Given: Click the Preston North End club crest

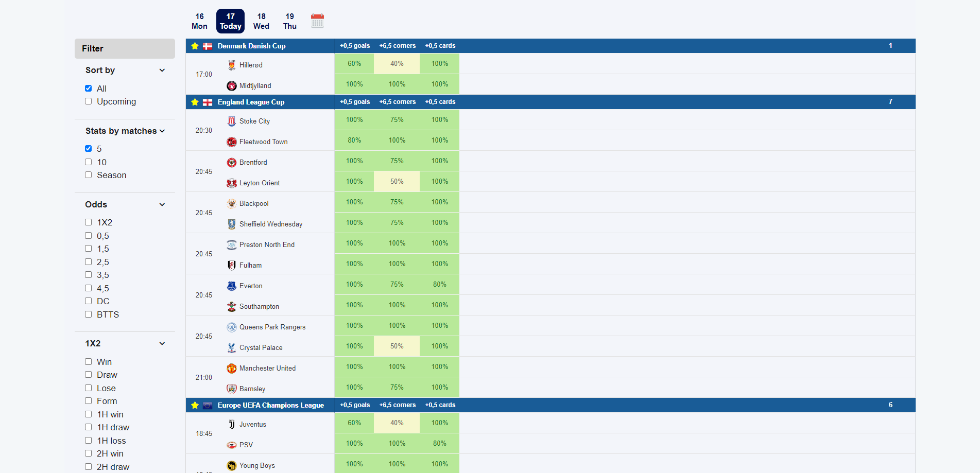Looking at the screenshot, I should pos(232,244).
